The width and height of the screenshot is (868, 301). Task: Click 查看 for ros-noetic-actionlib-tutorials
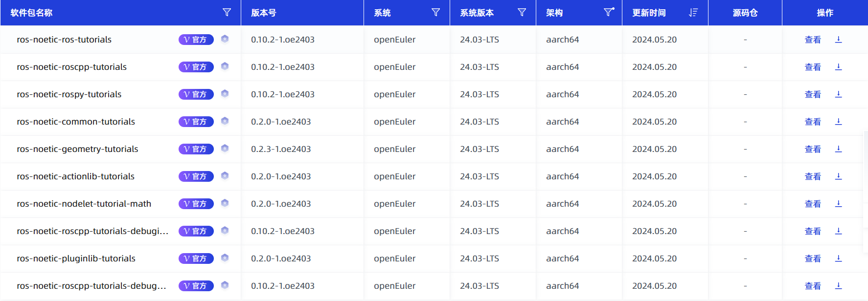tap(813, 176)
